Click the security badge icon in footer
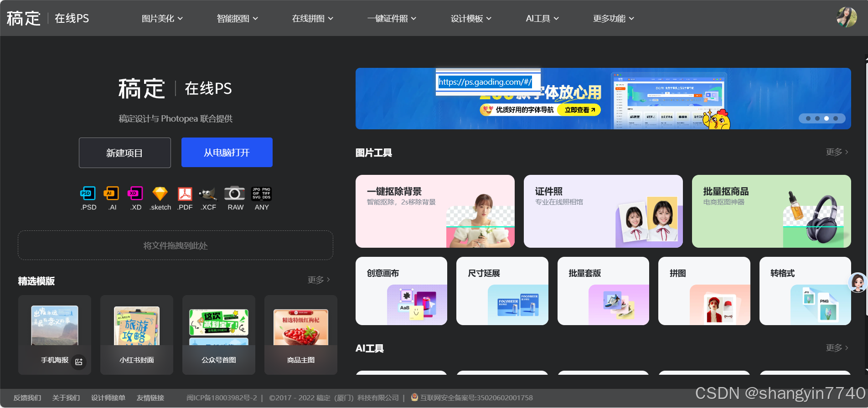The image size is (868, 408). coord(414,397)
